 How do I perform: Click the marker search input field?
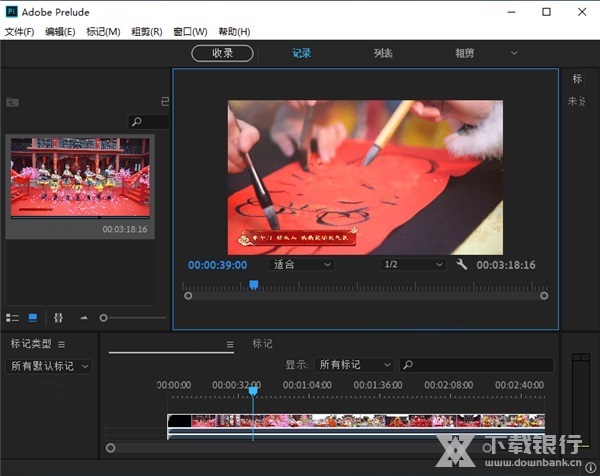[x=476, y=365]
